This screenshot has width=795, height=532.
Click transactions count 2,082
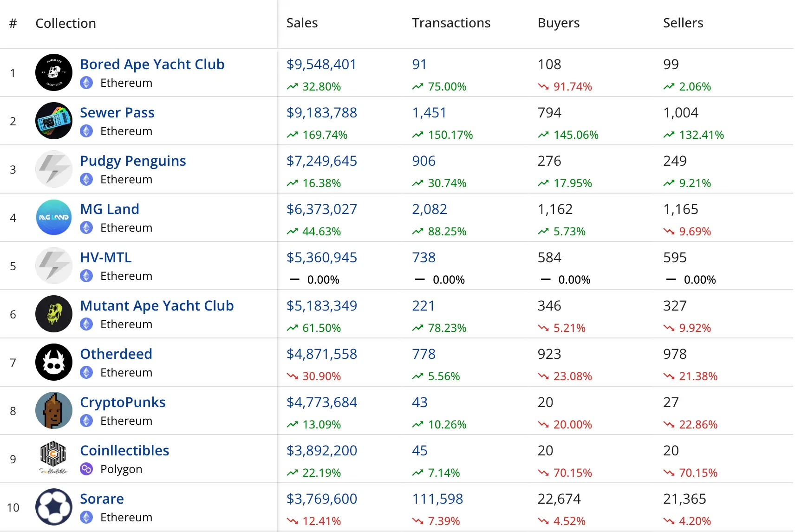coord(430,209)
